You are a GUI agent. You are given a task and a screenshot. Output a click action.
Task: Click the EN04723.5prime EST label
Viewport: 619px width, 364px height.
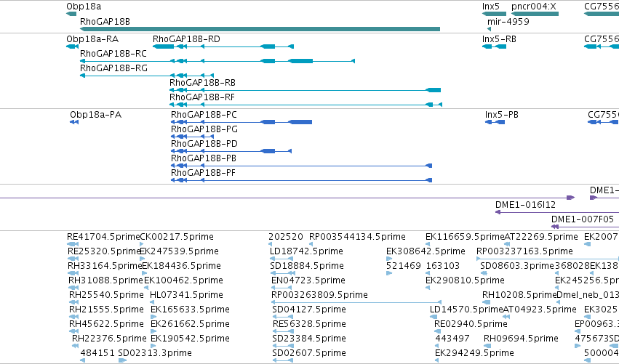[x=308, y=280]
